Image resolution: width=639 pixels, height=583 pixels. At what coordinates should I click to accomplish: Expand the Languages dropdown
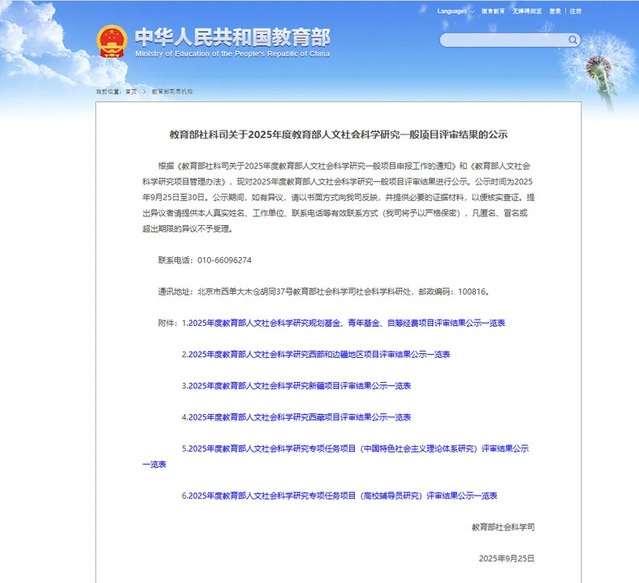tap(455, 11)
